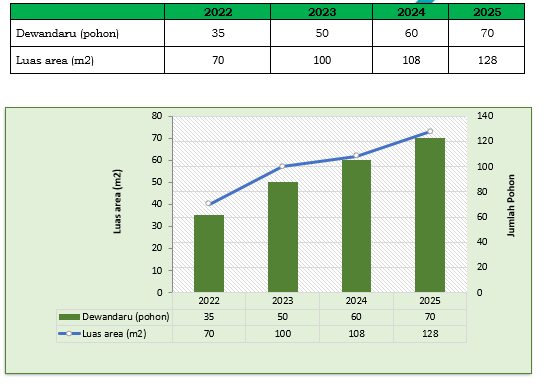The width and height of the screenshot is (544, 391).
Task: Click the Dewandaru (pohon) row label in the top table
Action: point(67,33)
